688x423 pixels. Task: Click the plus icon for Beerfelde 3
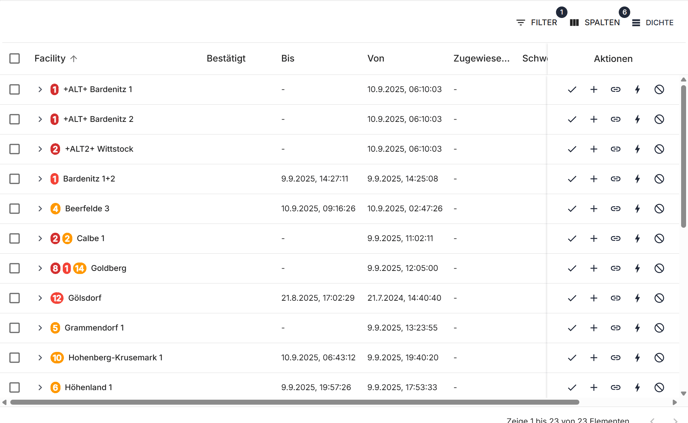coord(594,208)
